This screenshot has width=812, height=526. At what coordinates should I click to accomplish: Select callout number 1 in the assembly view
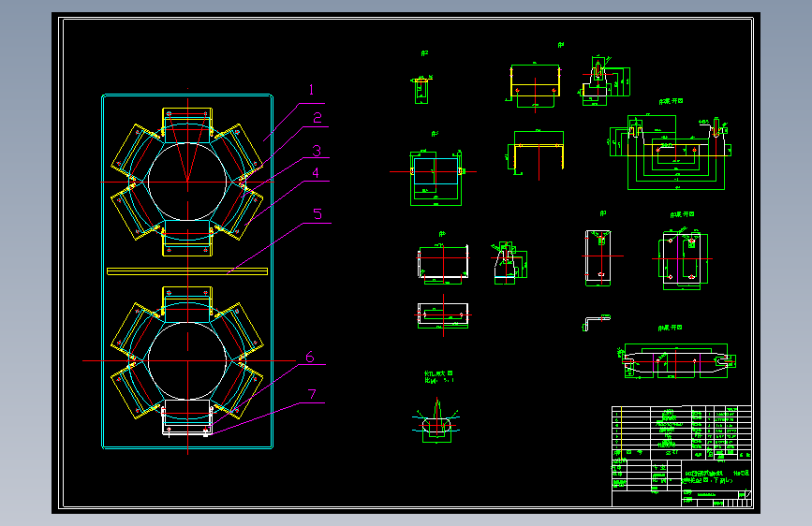311,90
